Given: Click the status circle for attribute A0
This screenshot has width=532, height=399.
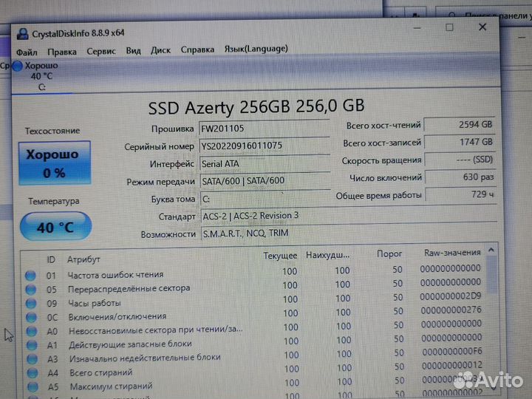Looking at the screenshot, I should [x=32, y=331].
